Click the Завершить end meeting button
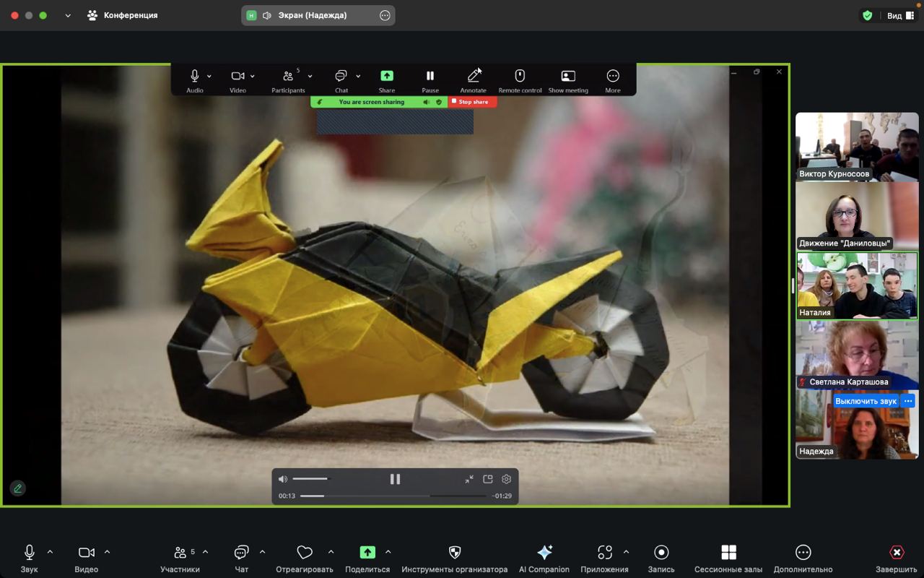 (x=896, y=553)
